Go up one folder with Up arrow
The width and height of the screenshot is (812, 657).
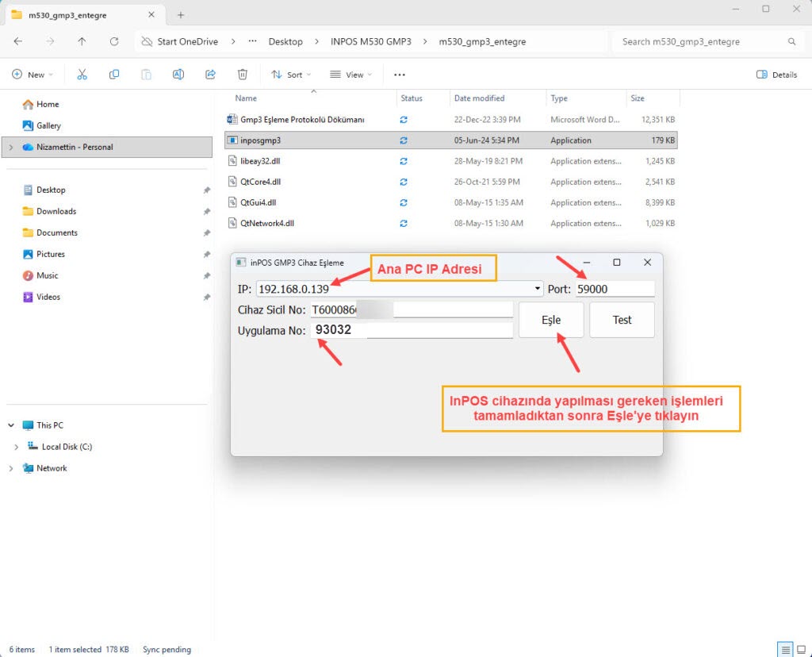[x=82, y=41]
